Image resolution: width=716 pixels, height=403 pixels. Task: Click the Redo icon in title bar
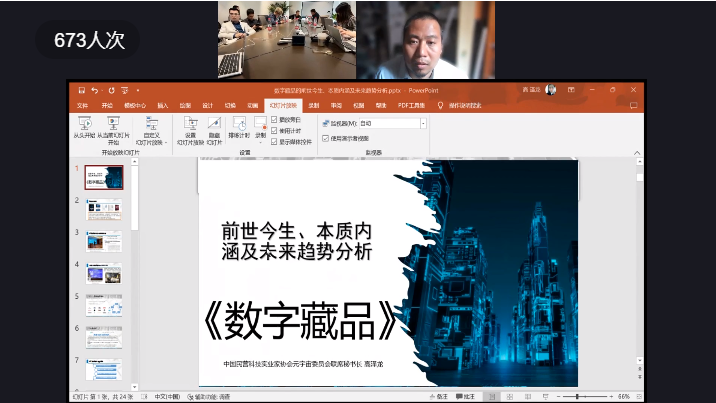tap(111, 90)
